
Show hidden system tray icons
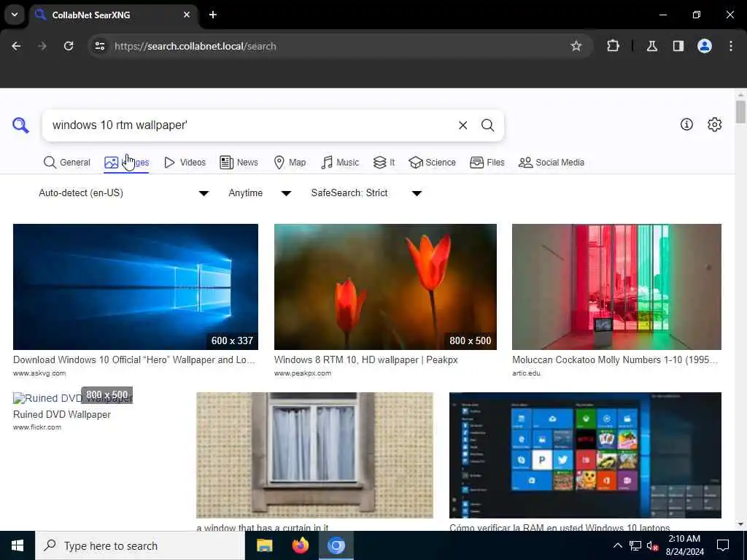click(617, 545)
